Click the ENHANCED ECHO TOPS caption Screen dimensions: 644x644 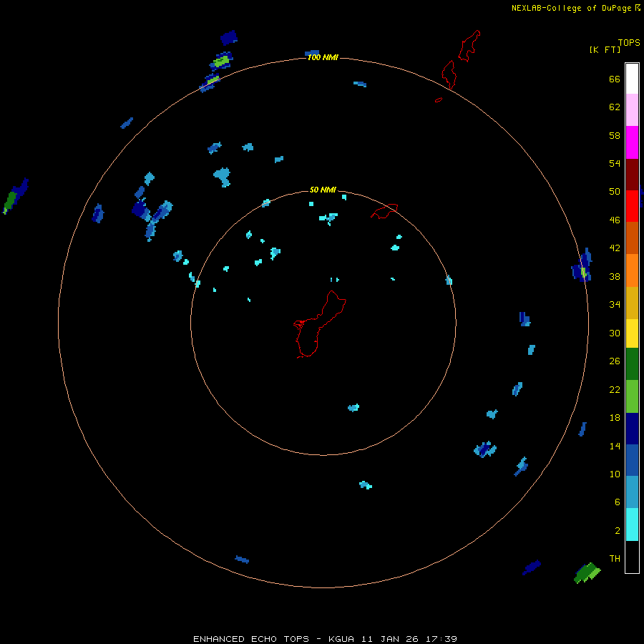tap(251, 639)
